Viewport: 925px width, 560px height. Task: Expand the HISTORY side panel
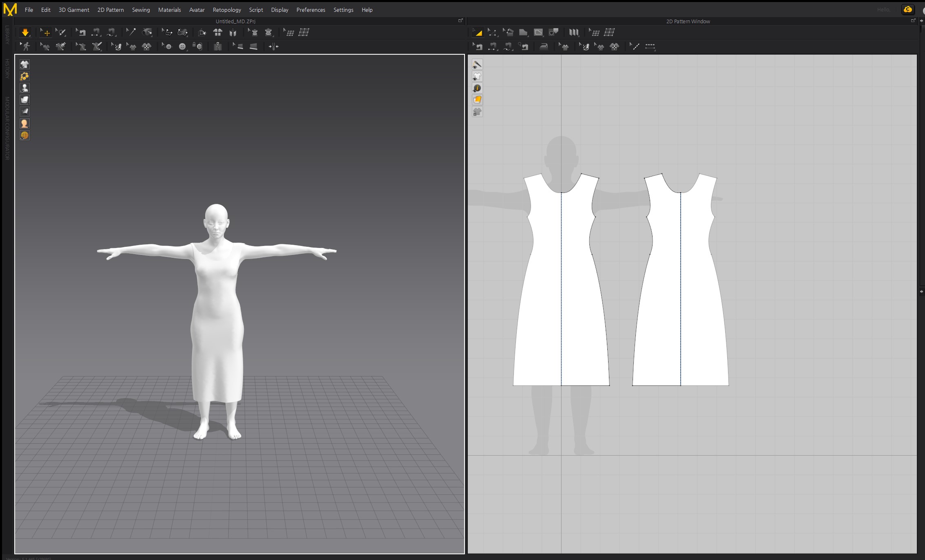pyautogui.click(x=7, y=68)
